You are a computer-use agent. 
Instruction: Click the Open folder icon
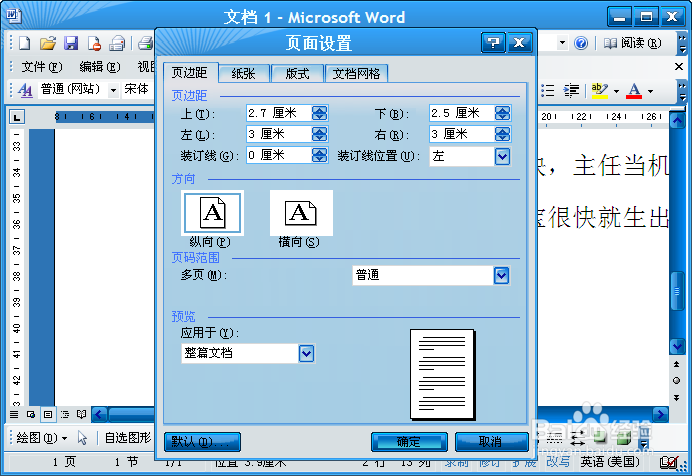tap(48, 43)
